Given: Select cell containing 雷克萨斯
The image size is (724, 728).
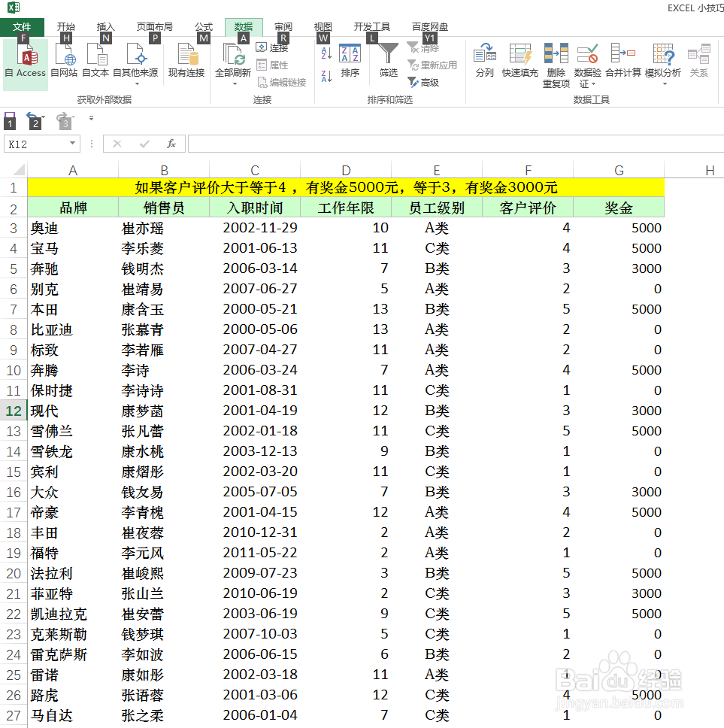Looking at the screenshot, I should pyautogui.click(x=73, y=654).
